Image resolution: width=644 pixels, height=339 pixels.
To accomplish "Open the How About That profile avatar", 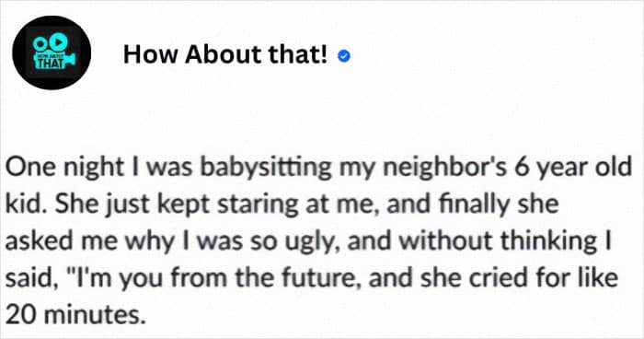I will click(x=52, y=53).
